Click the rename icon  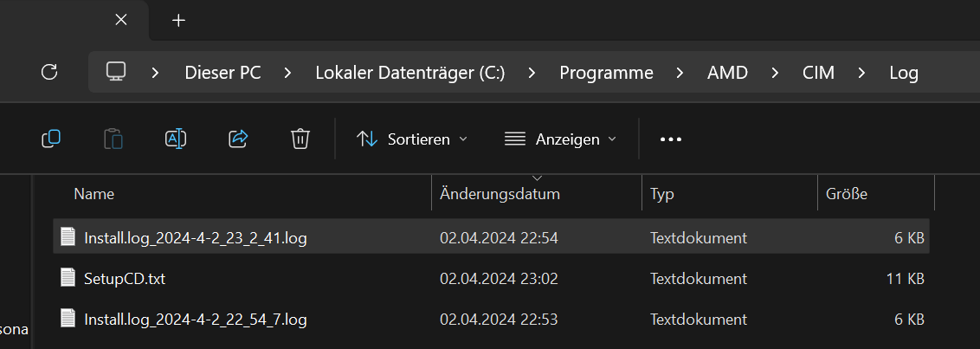coord(176,139)
